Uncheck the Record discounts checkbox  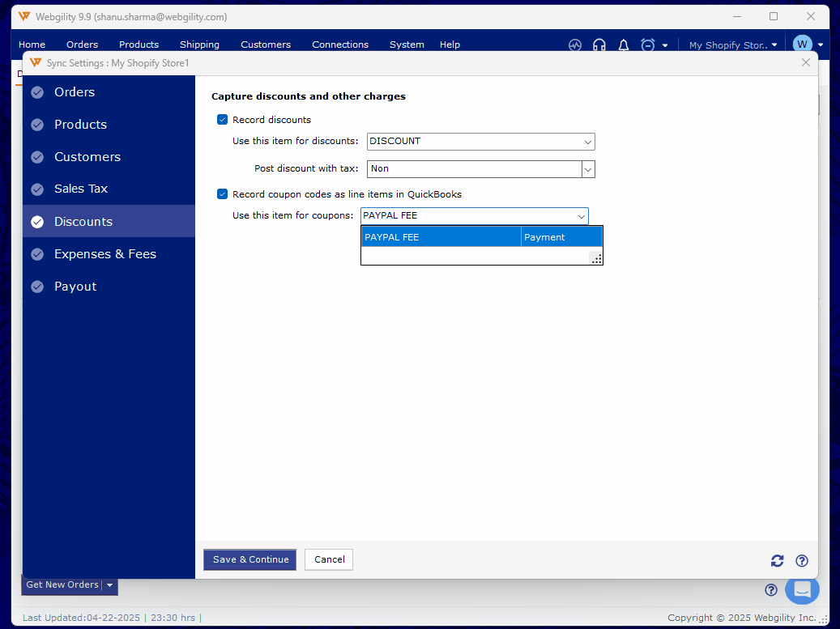(223, 120)
